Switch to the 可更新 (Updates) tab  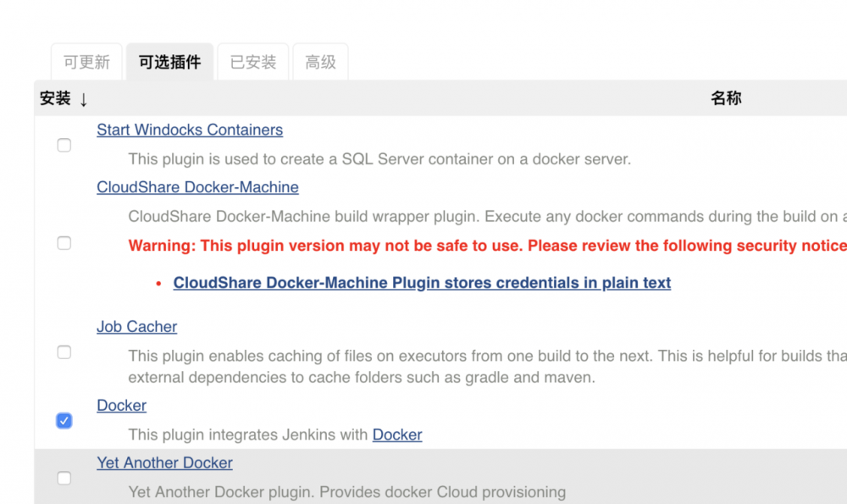coord(86,61)
